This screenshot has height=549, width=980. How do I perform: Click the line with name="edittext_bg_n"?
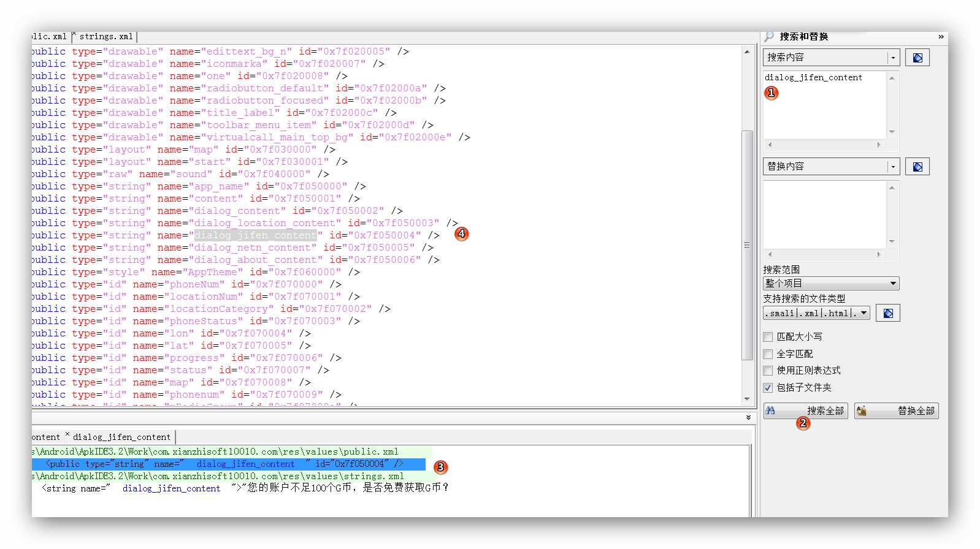pos(221,51)
